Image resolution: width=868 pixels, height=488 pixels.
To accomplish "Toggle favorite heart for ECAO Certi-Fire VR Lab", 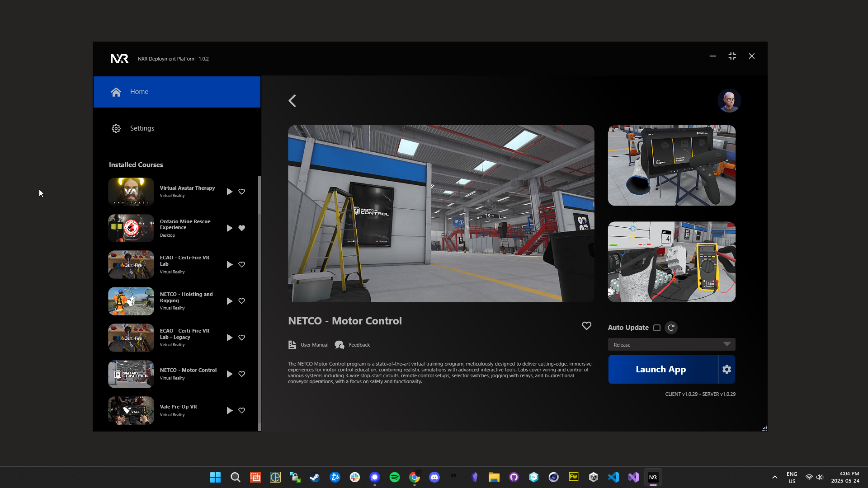I will click(x=242, y=264).
